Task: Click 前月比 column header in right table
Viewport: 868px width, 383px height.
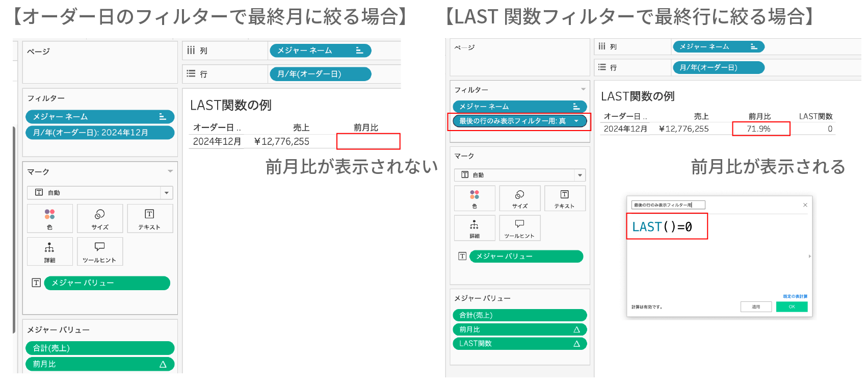Action: tap(759, 116)
